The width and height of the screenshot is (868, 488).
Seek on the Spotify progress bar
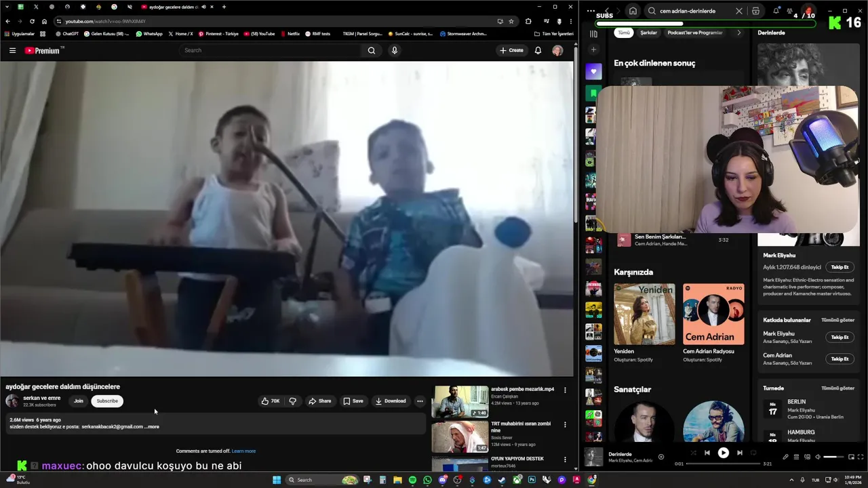723,464
